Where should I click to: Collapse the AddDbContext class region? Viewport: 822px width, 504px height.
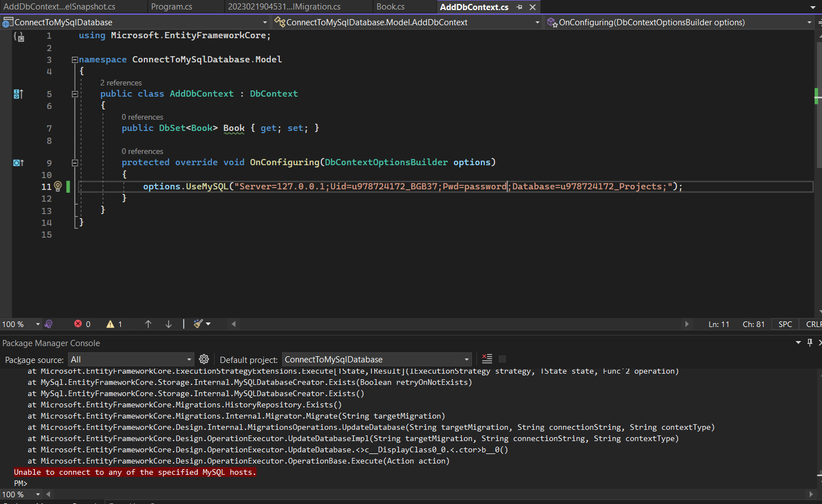75,93
